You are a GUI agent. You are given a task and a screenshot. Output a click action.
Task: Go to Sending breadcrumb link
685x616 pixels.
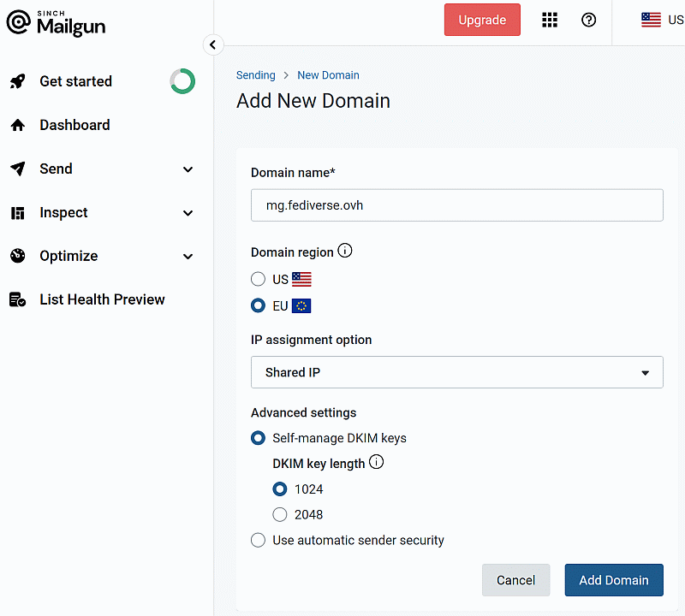point(255,75)
